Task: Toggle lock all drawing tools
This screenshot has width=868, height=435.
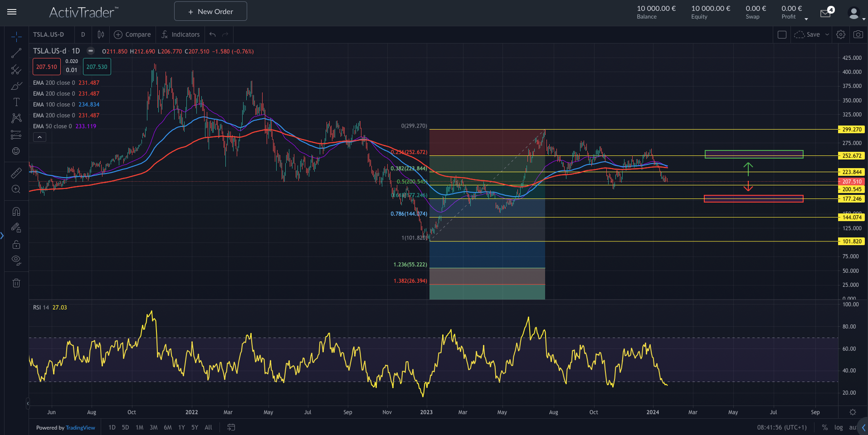Action: 16,244
